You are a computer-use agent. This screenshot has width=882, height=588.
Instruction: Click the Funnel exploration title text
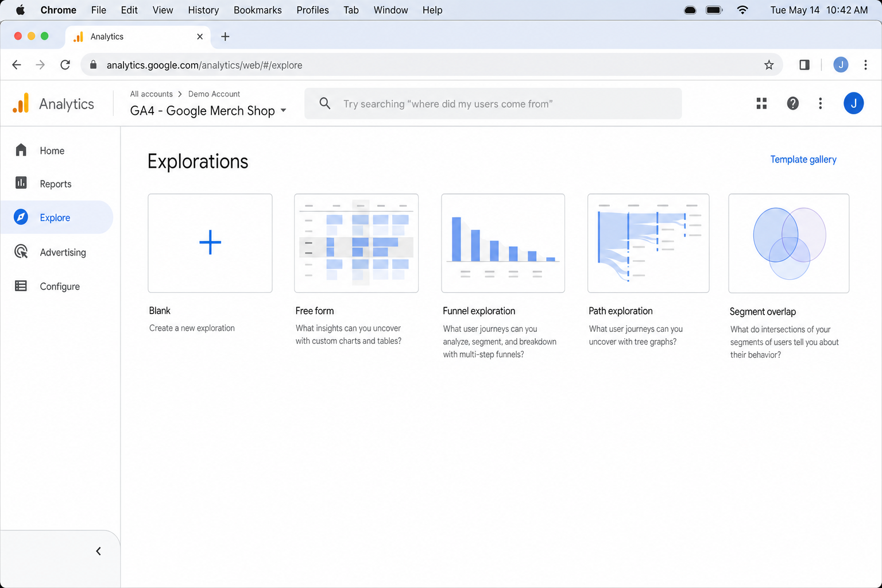tap(479, 311)
